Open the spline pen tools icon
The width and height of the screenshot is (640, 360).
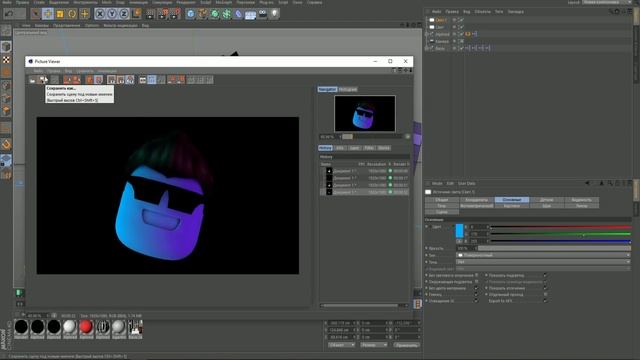pyautogui.click(x=202, y=14)
